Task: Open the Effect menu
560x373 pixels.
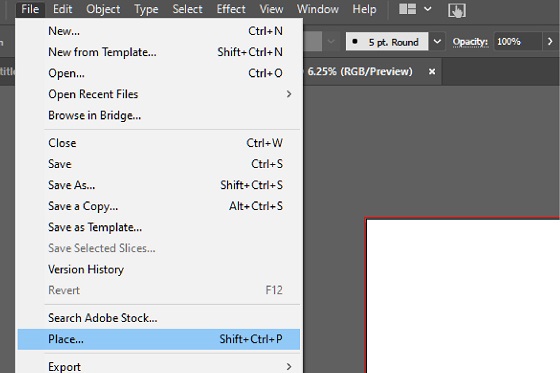Action: (x=231, y=9)
